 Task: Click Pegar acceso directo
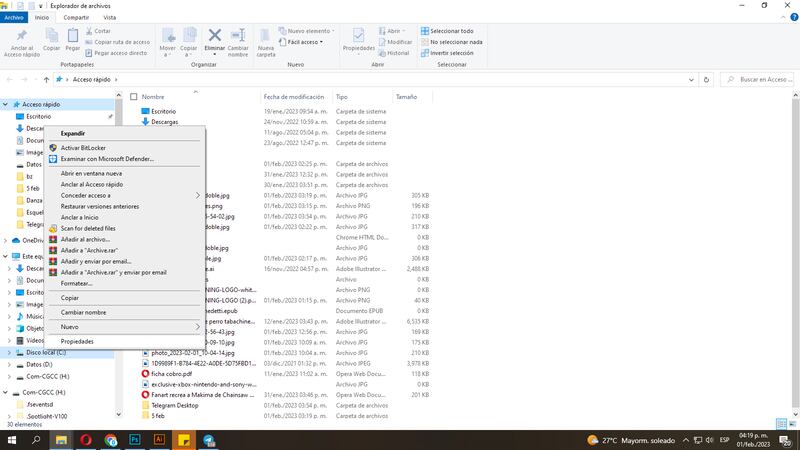point(116,53)
